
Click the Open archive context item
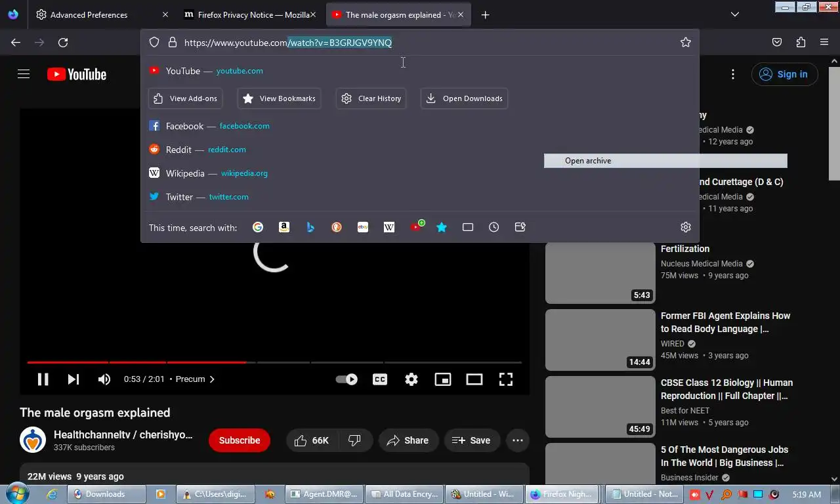click(665, 161)
